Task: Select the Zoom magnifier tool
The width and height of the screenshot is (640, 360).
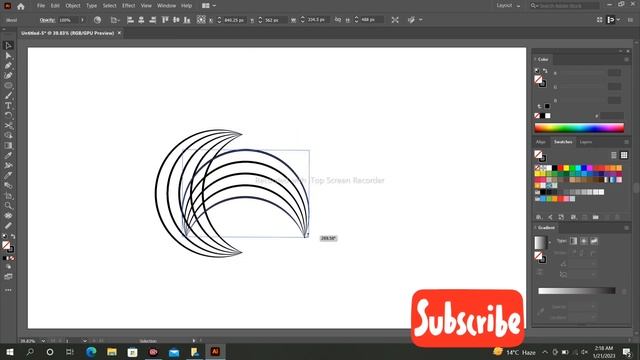Action: (x=8, y=206)
